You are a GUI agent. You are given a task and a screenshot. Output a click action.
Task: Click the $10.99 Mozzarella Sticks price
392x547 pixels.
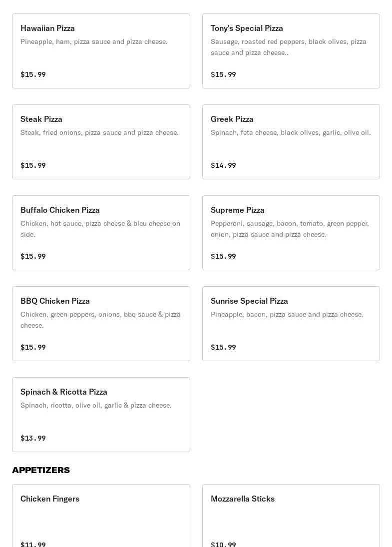223,544
